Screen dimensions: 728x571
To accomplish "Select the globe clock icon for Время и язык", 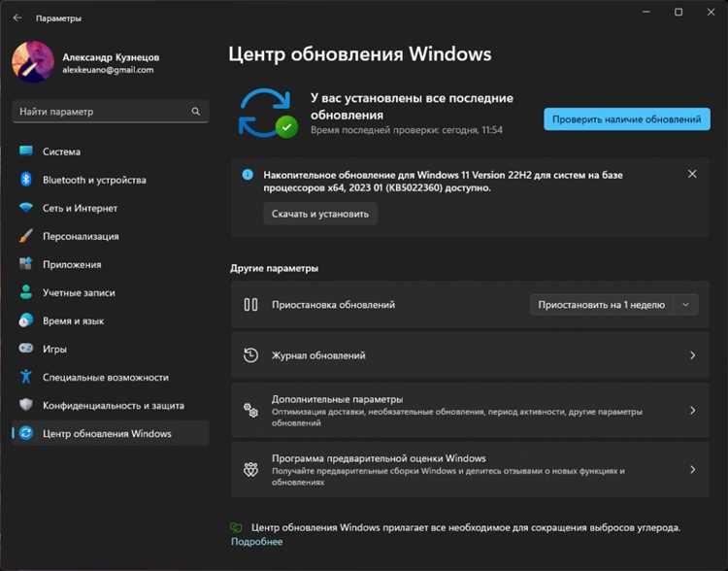I will 26,320.
